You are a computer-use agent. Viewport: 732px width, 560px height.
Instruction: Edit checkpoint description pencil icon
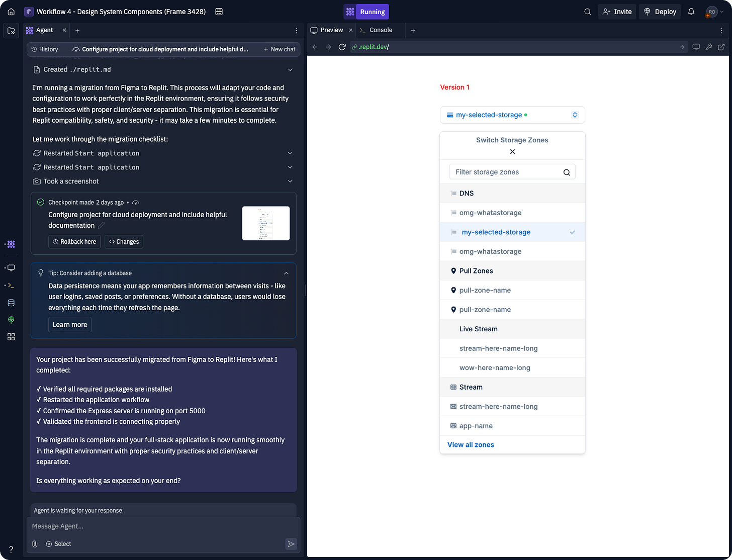coord(102,225)
